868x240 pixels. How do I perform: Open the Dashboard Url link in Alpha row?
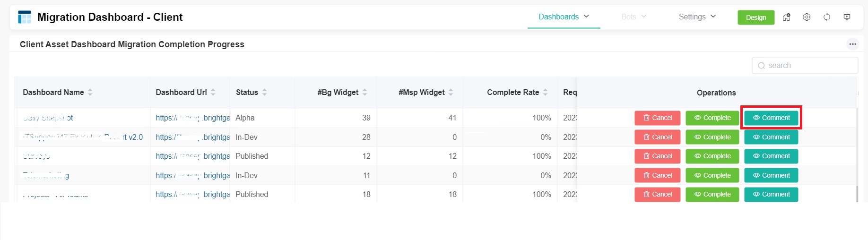[192, 118]
